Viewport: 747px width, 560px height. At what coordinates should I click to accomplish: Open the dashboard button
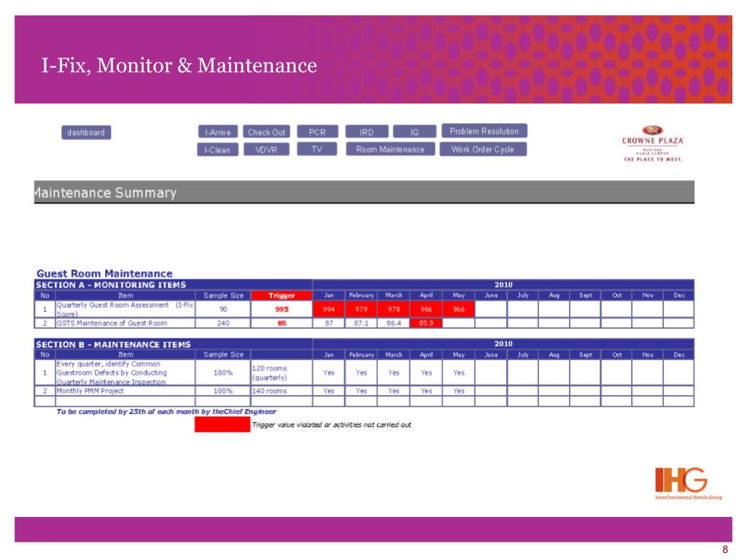pyautogui.click(x=86, y=133)
